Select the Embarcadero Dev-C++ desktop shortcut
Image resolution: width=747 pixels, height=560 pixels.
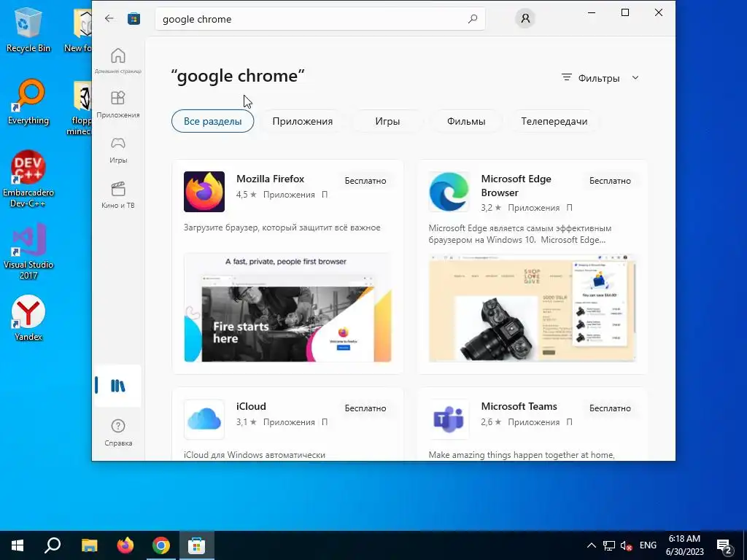click(28, 179)
